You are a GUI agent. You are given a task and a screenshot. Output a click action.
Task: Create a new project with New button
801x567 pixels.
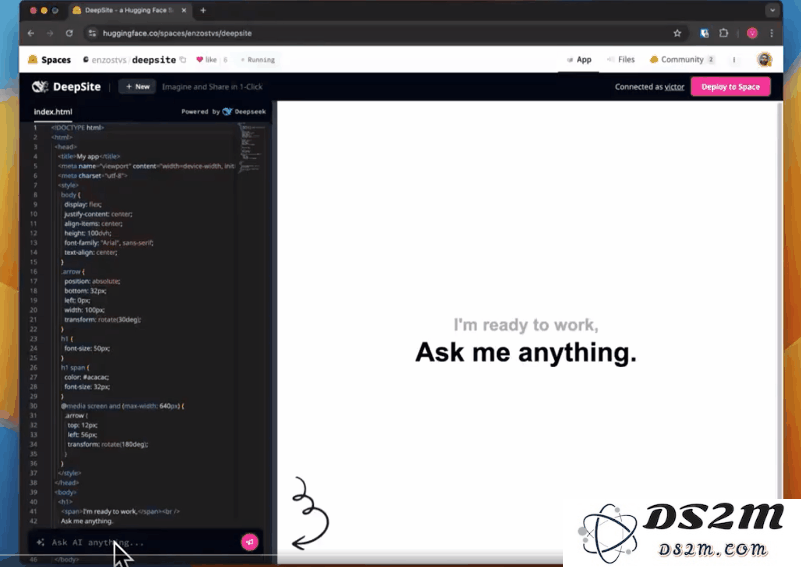pyautogui.click(x=137, y=87)
